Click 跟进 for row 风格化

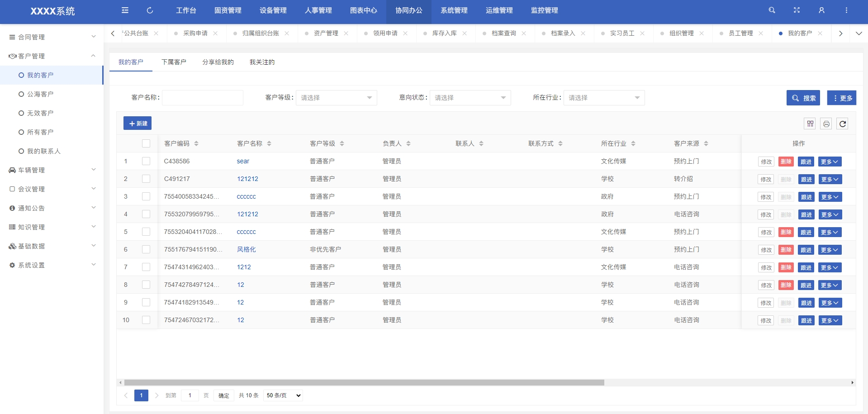[x=806, y=250]
